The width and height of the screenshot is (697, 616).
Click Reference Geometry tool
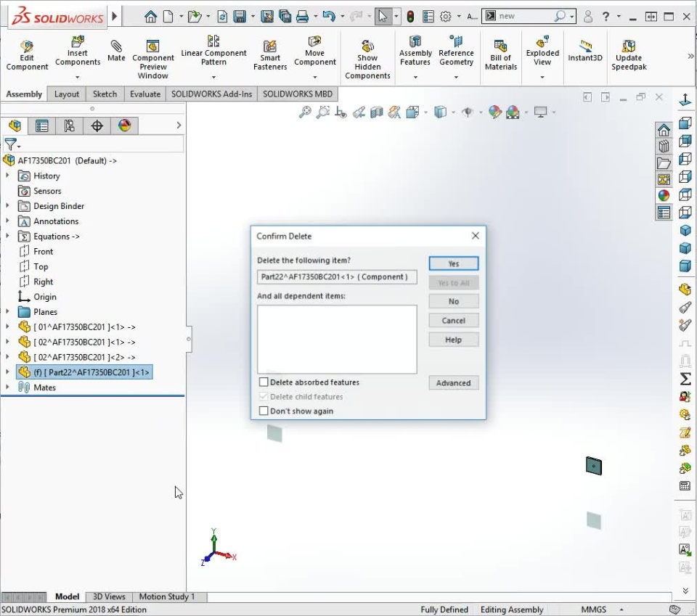[456, 51]
